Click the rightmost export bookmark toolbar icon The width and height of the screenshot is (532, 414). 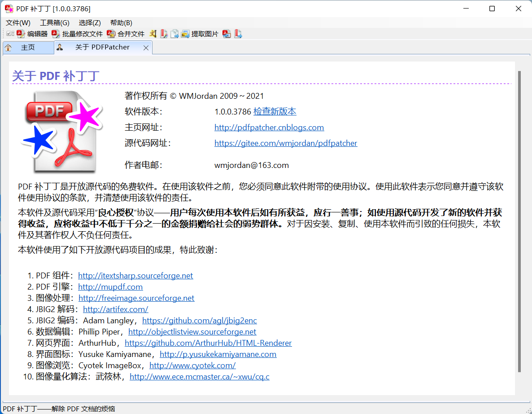(x=238, y=34)
